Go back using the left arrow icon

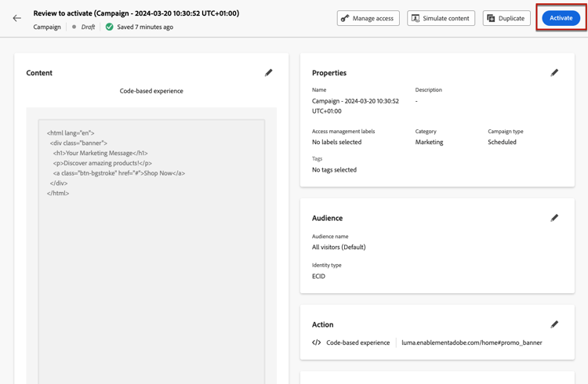coord(17,18)
